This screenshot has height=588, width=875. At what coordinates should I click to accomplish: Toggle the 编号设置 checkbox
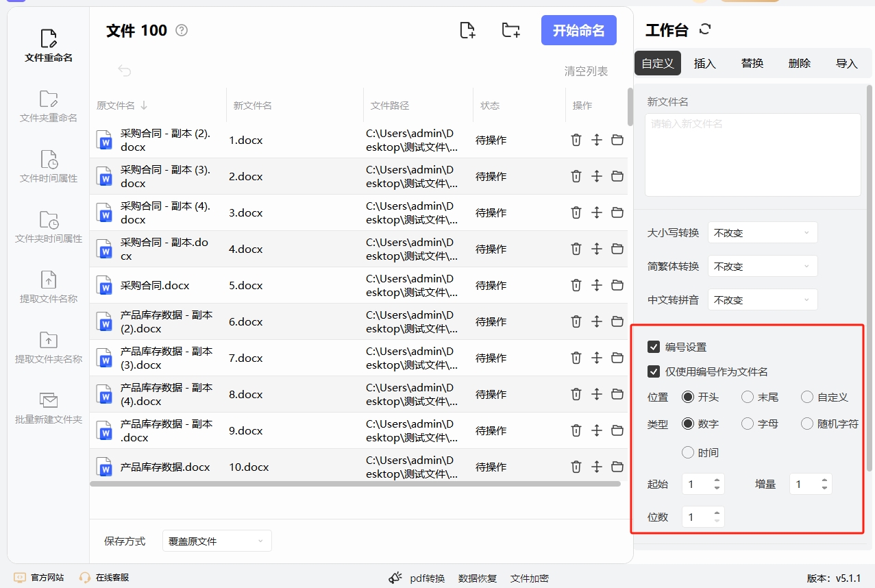coord(654,347)
